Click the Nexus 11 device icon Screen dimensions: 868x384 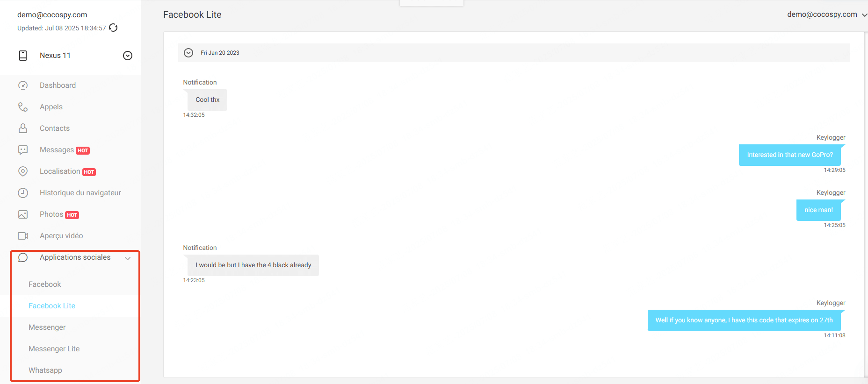23,56
